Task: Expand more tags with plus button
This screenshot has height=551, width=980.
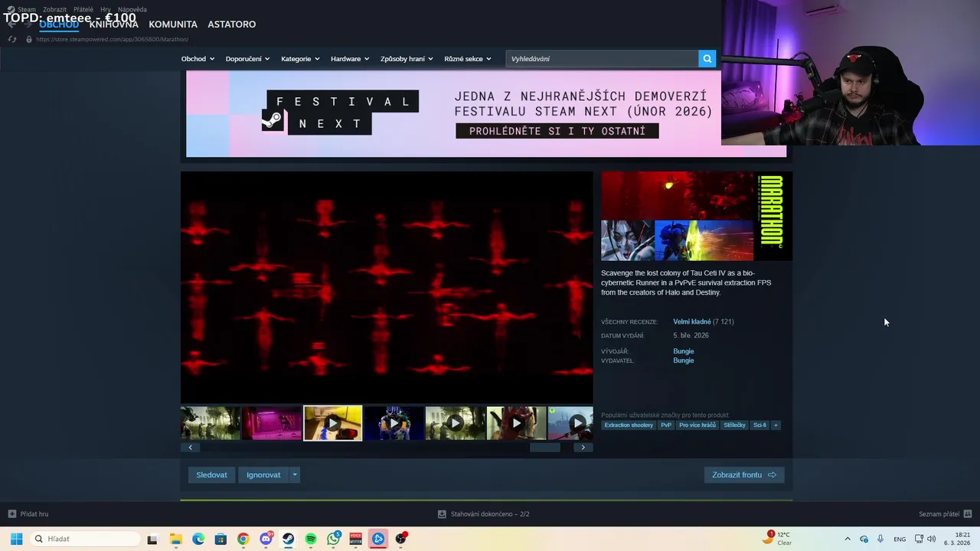Action: 776,425
